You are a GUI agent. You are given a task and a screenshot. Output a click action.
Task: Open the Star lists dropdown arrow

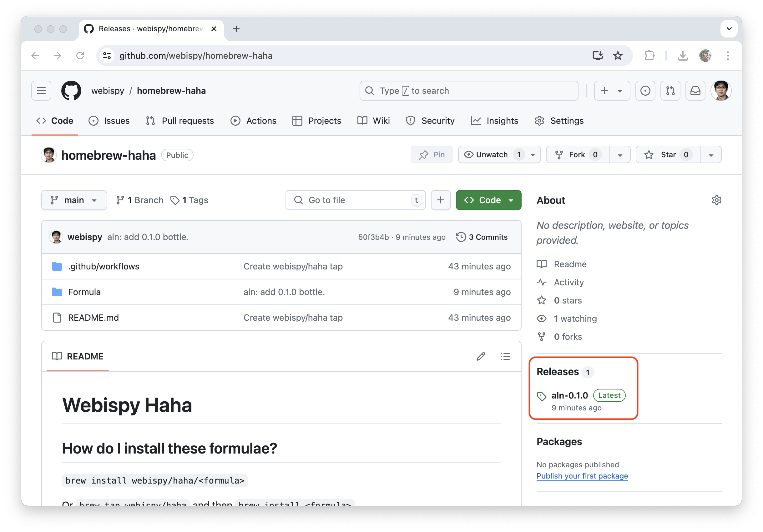[711, 155]
